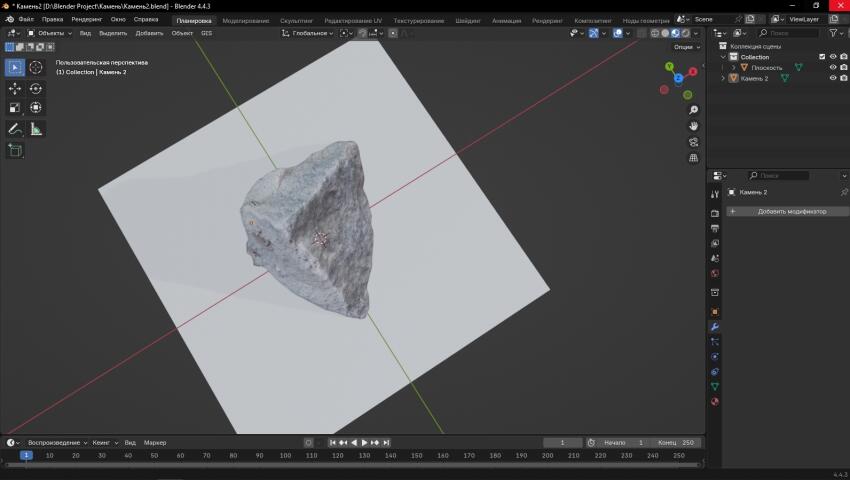Select the Measure tool
This screenshot has height=480, width=850.
[36, 129]
